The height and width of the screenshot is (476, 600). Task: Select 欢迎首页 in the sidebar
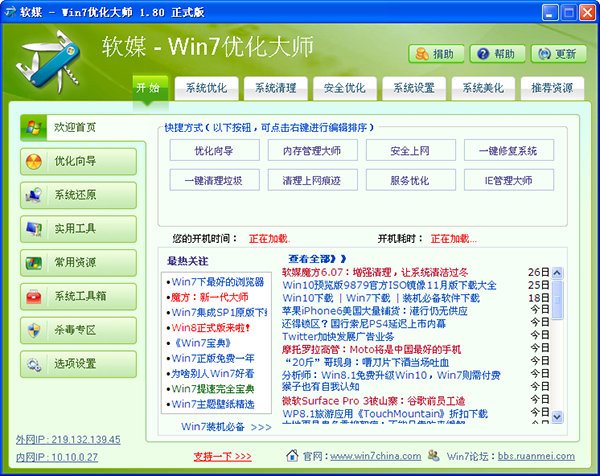[x=83, y=127]
